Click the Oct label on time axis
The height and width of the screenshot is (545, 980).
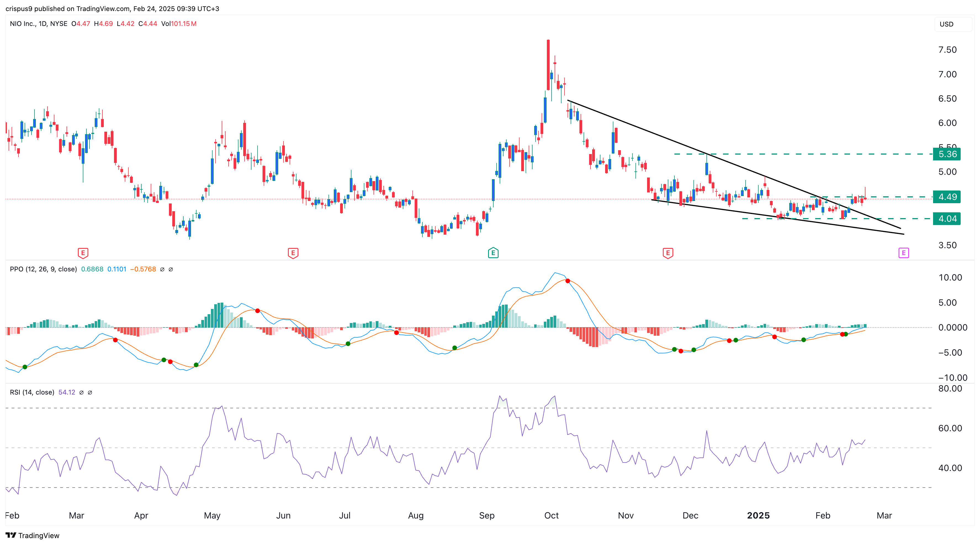pos(551,515)
